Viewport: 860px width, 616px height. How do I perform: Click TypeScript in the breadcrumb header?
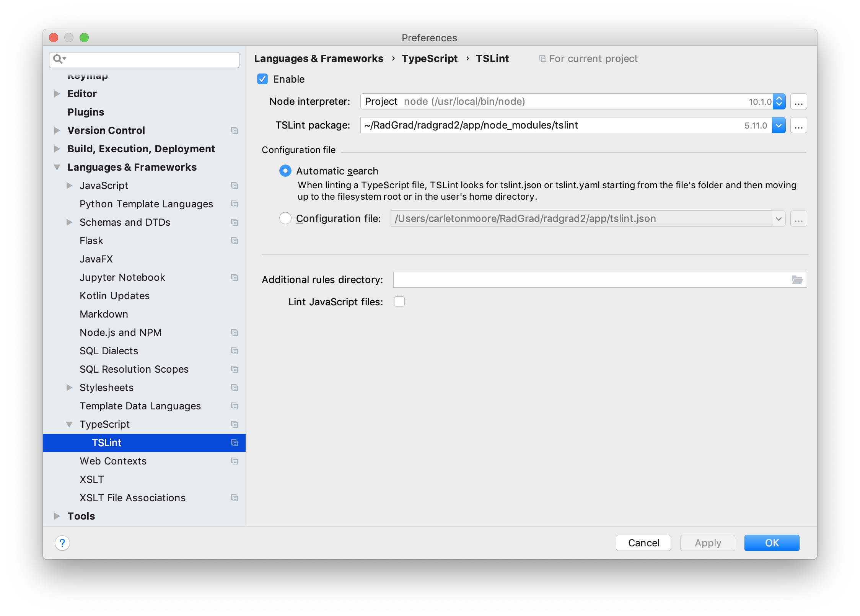430,59
